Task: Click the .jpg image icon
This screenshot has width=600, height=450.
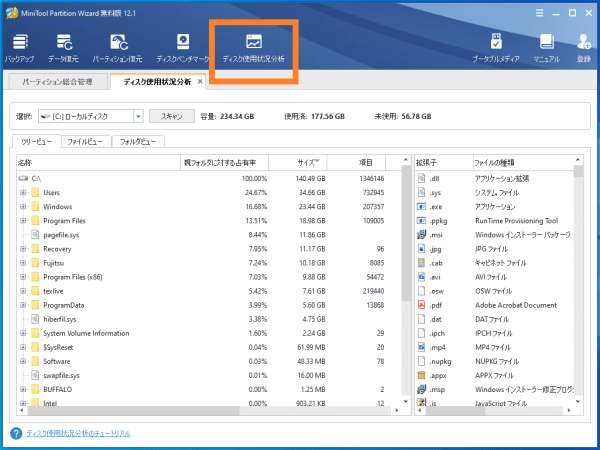Action: coord(421,249)
